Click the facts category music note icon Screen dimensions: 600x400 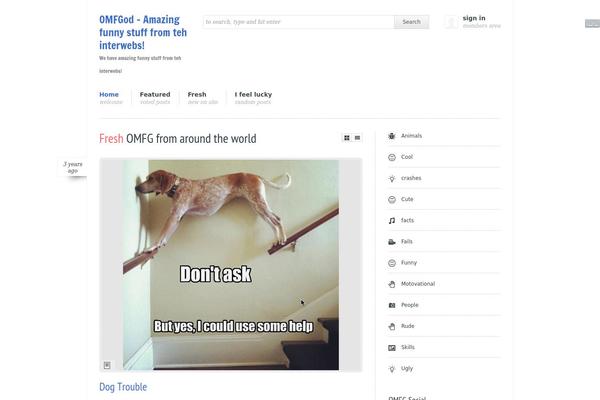[392, 220]
